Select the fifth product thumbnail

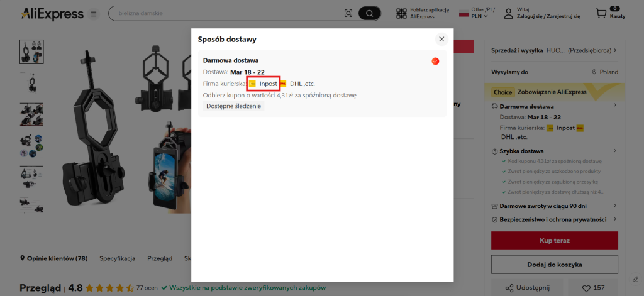(31, 177)
